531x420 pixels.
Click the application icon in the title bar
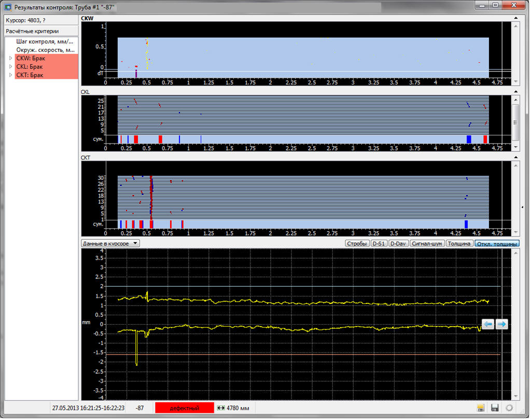pos(7,7)
